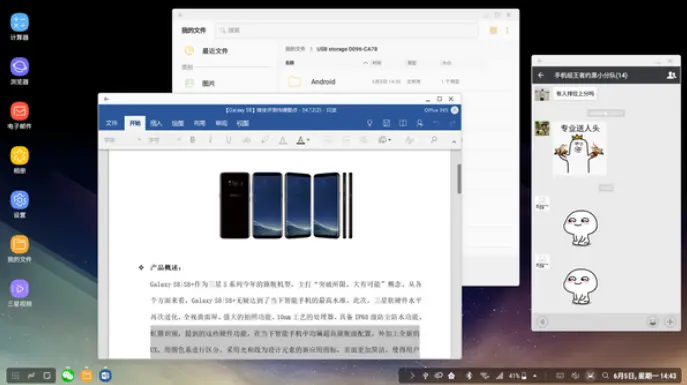Click the search field in My Files
This screenshot has width=687, height=385.
[346, 30]
